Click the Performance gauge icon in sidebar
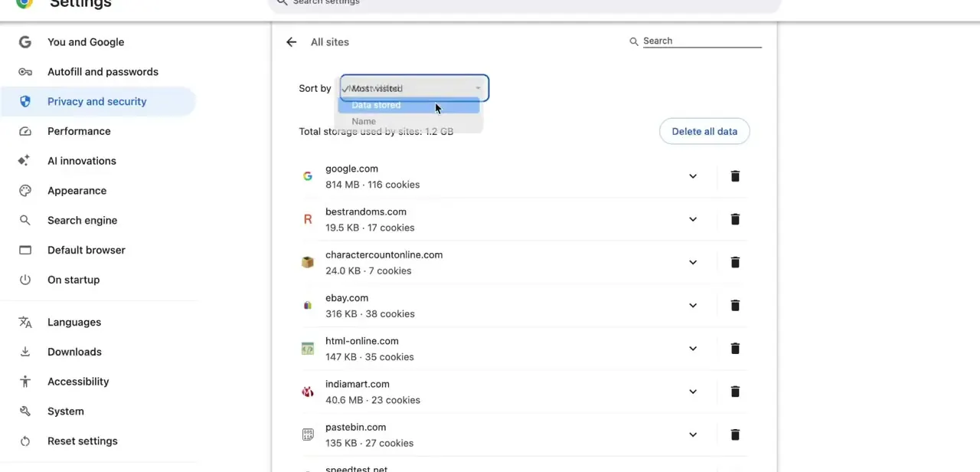 point(25,131)
